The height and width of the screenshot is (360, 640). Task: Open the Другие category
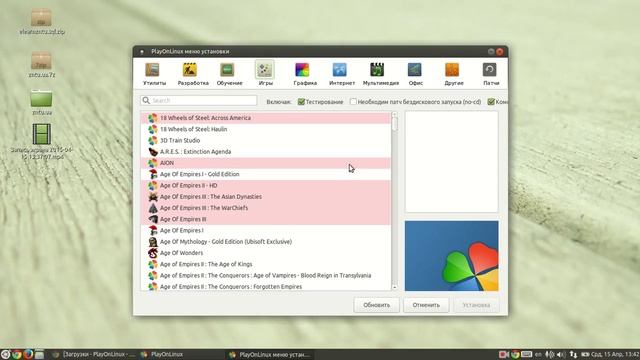[x=453, y=74]
